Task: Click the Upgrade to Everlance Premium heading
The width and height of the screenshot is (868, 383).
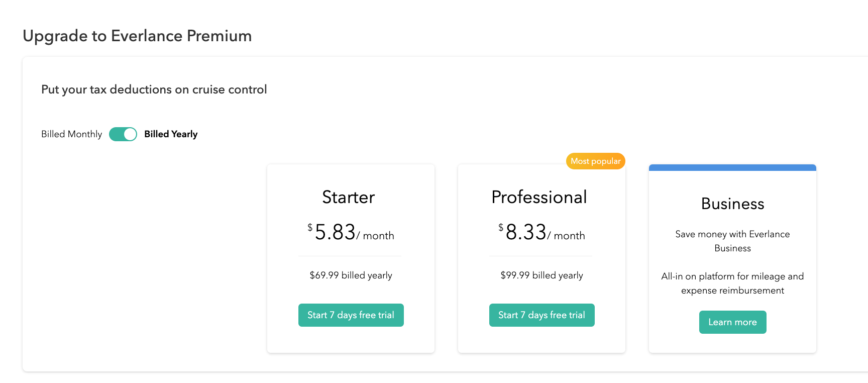Action: coord(137,36)
